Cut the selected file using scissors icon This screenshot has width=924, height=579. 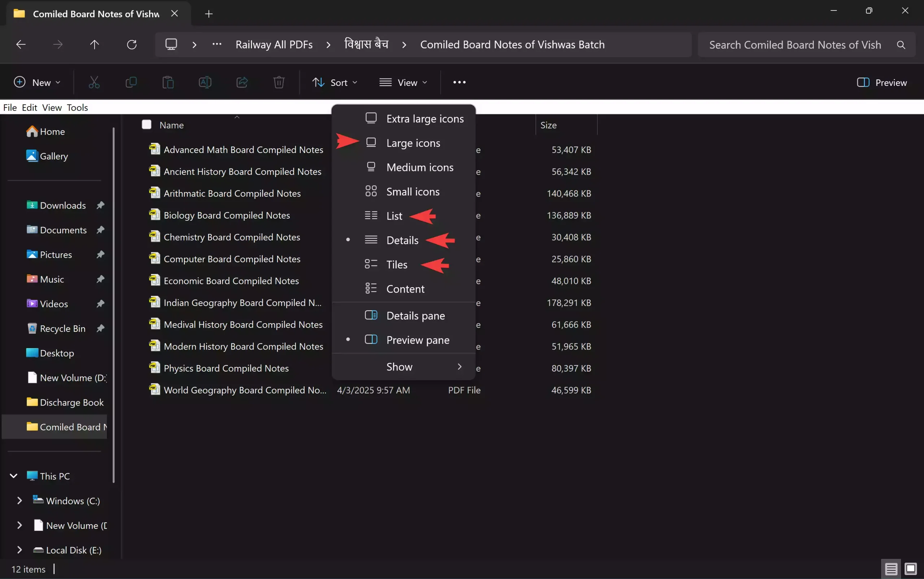pyautogui.click(x=94, y=82)
